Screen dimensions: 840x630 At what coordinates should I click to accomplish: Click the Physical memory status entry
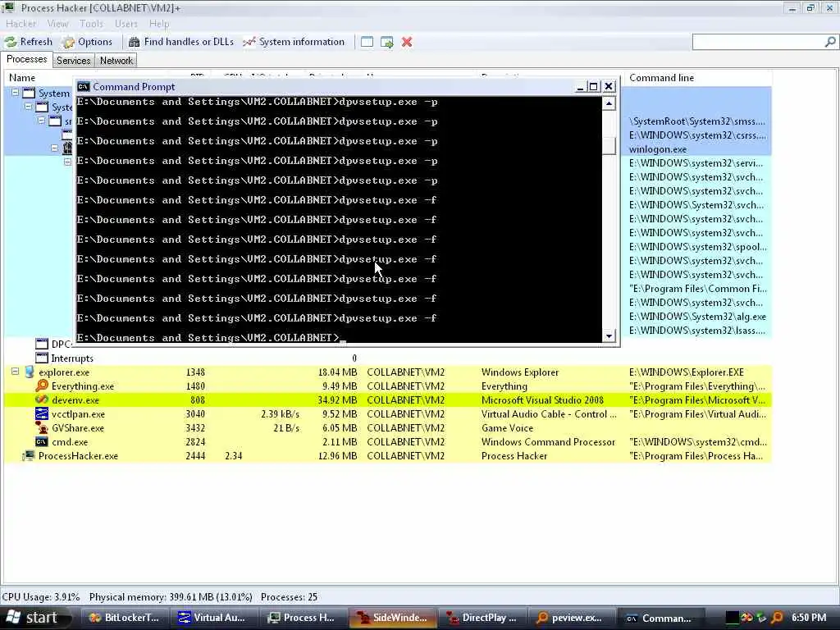[171, 597]
